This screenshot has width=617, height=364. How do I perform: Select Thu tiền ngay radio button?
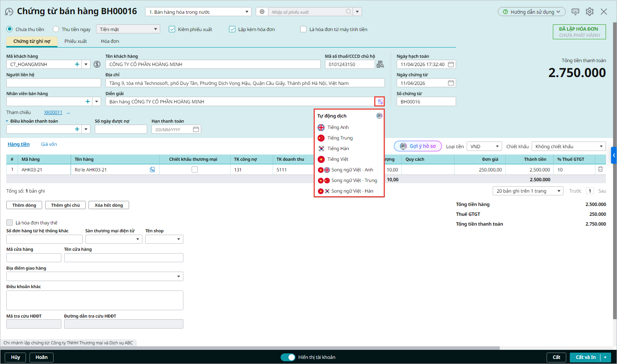56,29
